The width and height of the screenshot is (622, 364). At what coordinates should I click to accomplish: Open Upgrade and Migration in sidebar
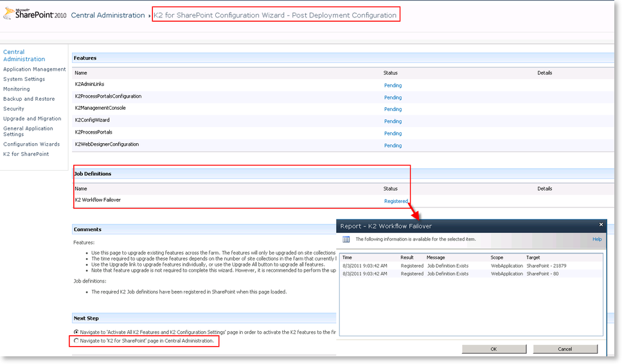pos(32,119)
